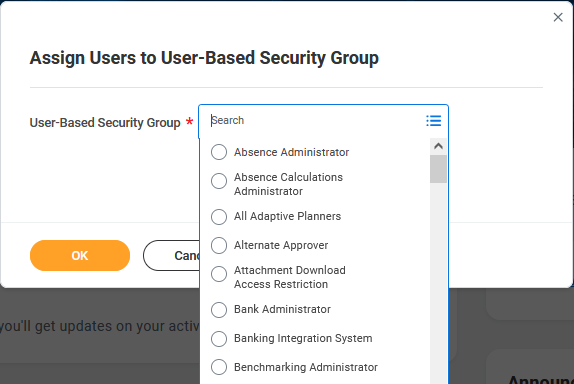Select the Absence Administrator radio button

point(219,152)
